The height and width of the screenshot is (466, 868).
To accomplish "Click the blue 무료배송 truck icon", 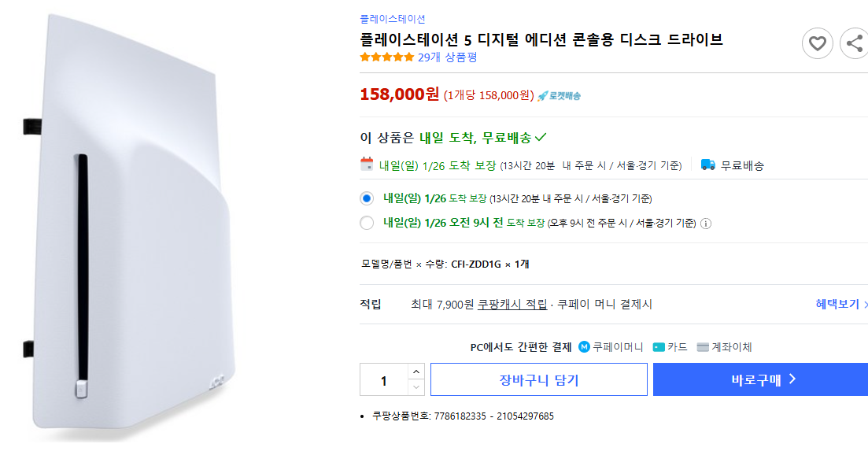I will pyautogui.click(x=708, y=165).
